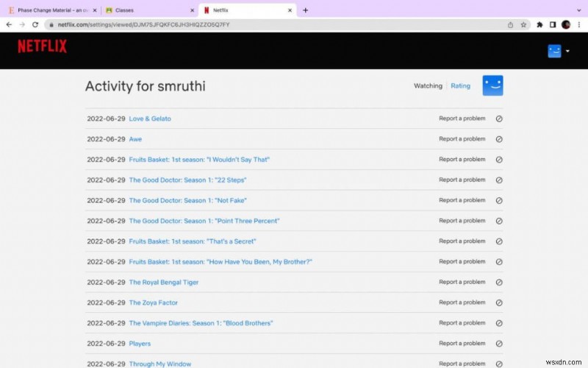Report a problem for The Royal Bengal Tiger
This screenshot has height=368, width=588.
pos(462,282)
